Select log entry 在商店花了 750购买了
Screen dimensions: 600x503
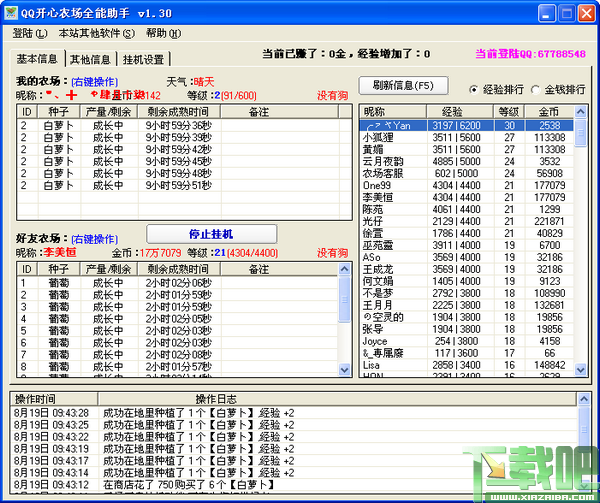294,485
